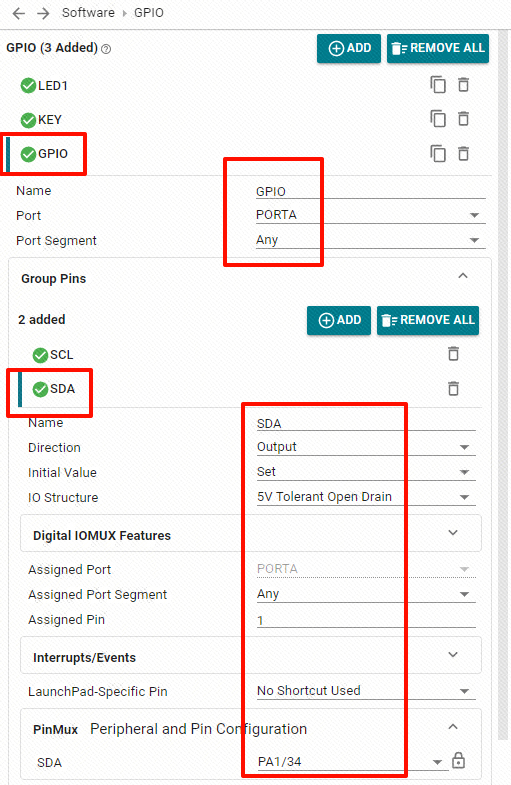Collapse the Group Pins section
511x785 pixels.
463,276
